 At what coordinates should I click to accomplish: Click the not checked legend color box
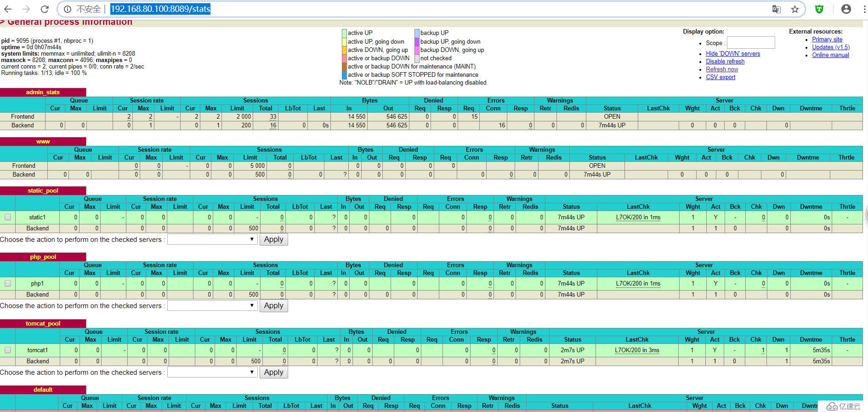click(417, 58)
